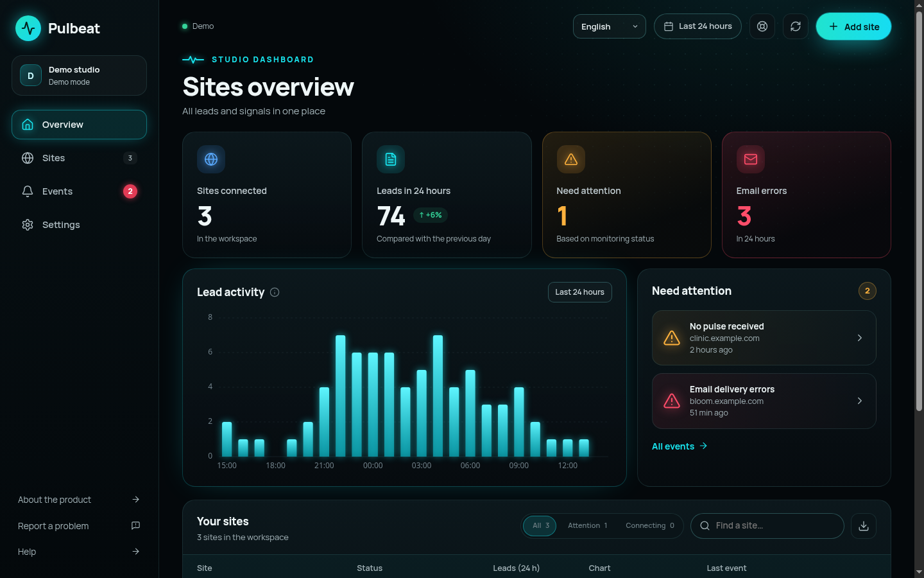Click the page vertical scrollbar
The width and height of the screenshot is (924, 578).
tap(919, 212)
